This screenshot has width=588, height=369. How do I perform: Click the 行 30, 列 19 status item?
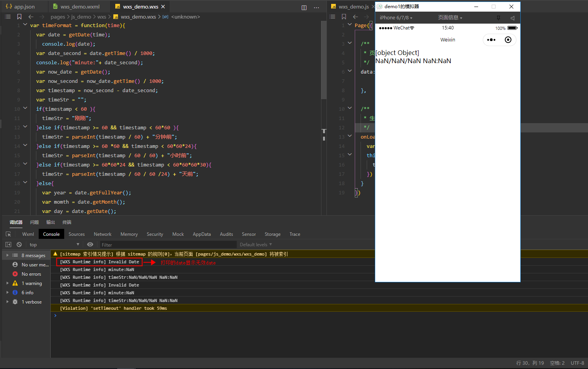tap(530, 363)
